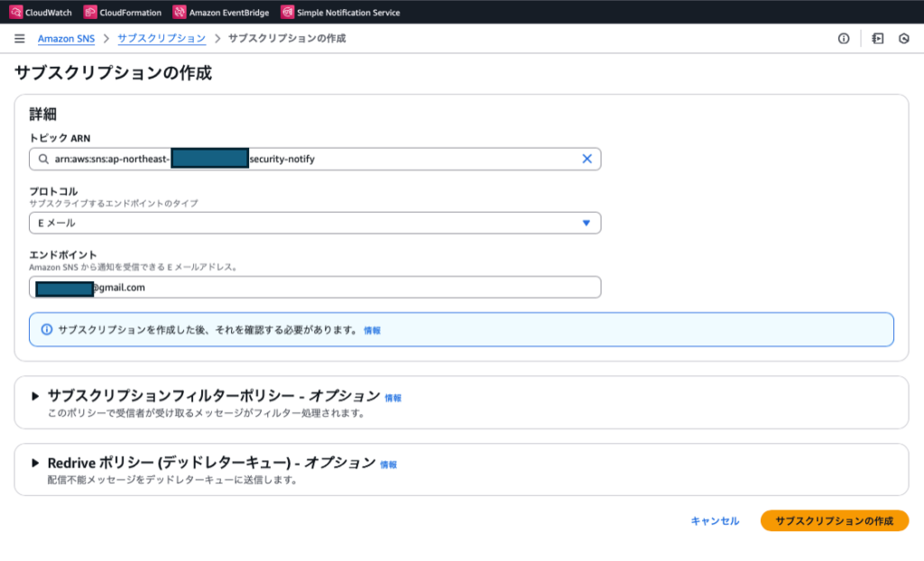Viewport: 924px width, 561px height.
Task: Click the info icon near top right
Action: pyautogui.click(x=843, y=39)
